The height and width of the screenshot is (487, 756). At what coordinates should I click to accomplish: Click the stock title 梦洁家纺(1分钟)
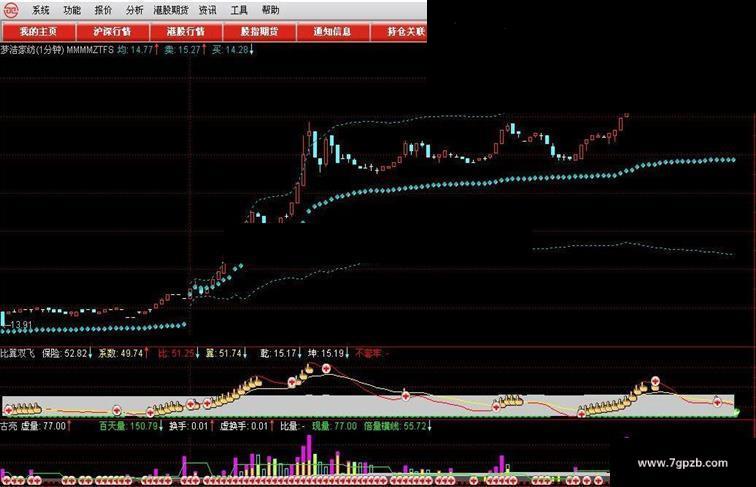point(32,50)
